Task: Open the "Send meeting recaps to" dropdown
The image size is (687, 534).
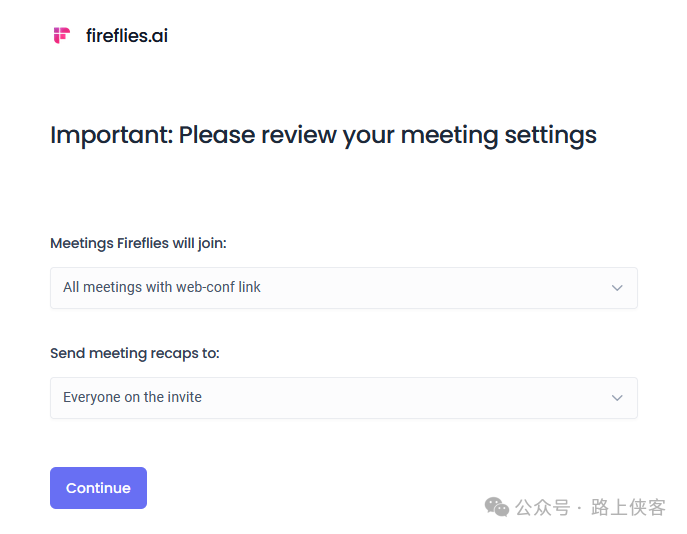Action: coord(343,398)
